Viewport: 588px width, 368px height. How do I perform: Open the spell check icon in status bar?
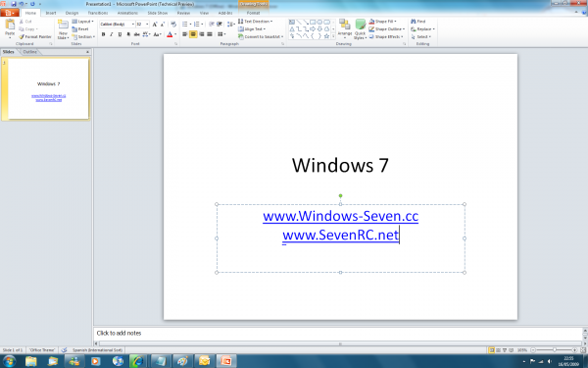click(64, 350)
